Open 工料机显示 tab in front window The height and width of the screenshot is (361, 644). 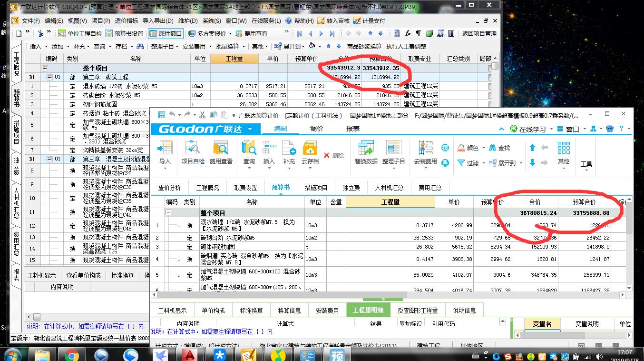click(172, 310)
